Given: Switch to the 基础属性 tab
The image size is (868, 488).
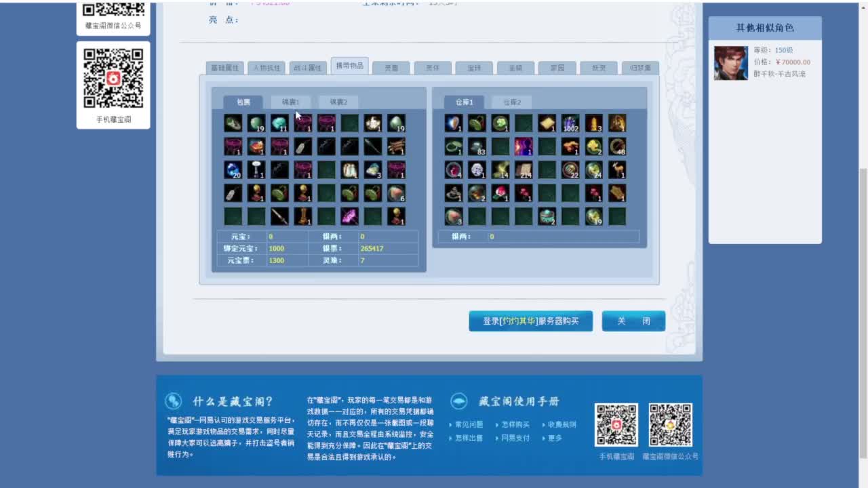Looking at the screenshot, I should [224, 68].
